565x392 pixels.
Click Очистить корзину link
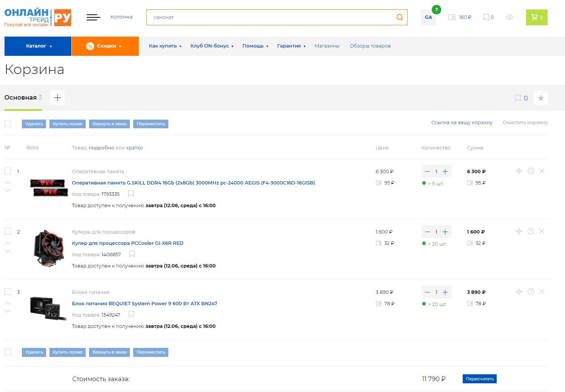(525, 123)
